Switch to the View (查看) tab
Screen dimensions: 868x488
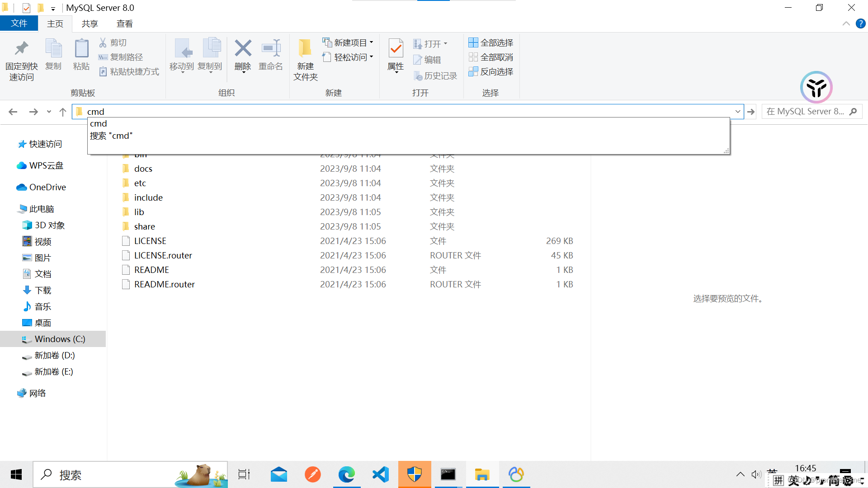124,24
